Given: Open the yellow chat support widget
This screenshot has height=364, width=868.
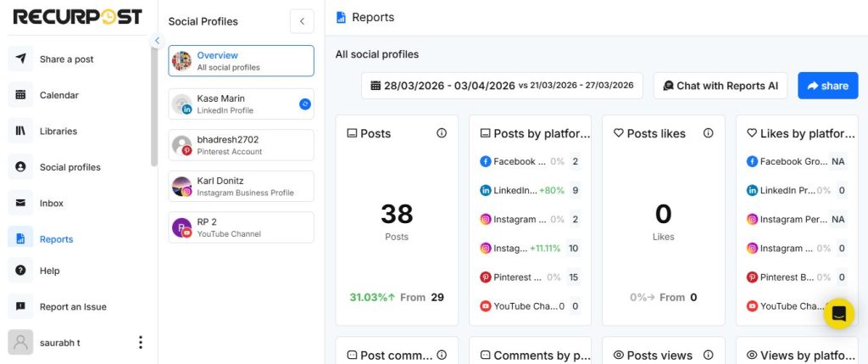Looking at the screenshot, I should (x=838, y=314).
